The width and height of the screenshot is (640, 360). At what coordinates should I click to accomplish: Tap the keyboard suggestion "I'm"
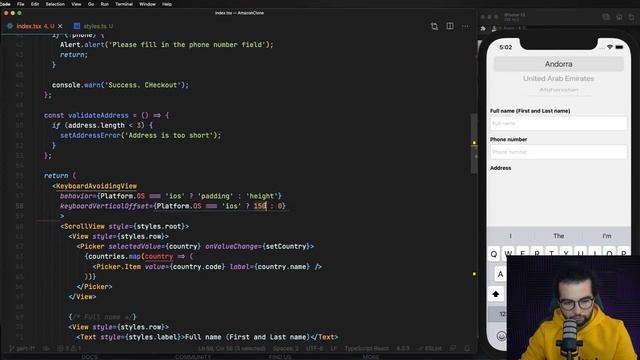tap(607, 236)
